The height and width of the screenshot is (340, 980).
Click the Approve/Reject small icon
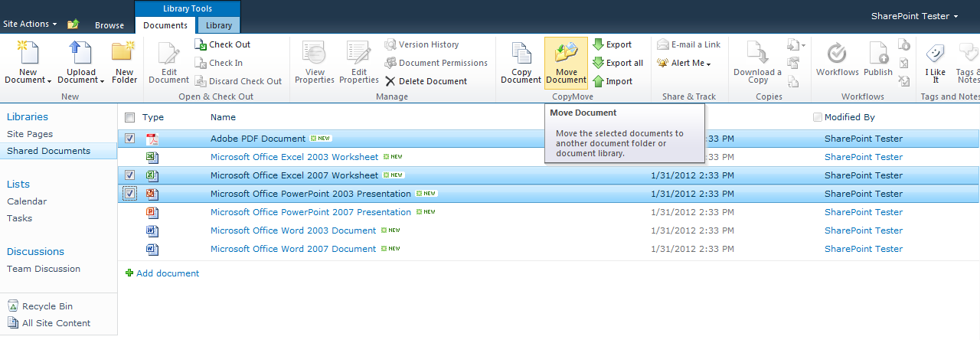point(904,63)
